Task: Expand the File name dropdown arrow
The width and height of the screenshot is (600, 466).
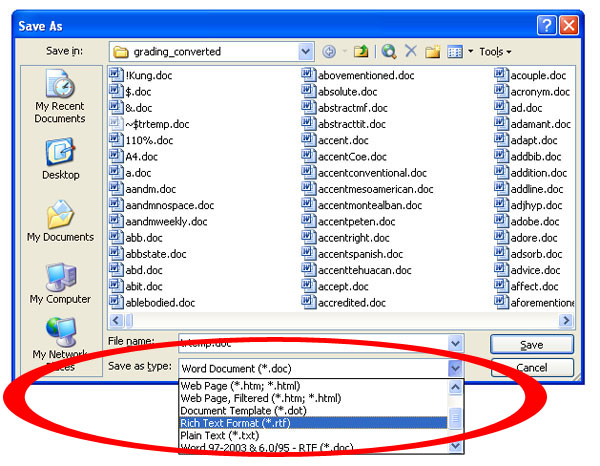Action: (456, 343)
